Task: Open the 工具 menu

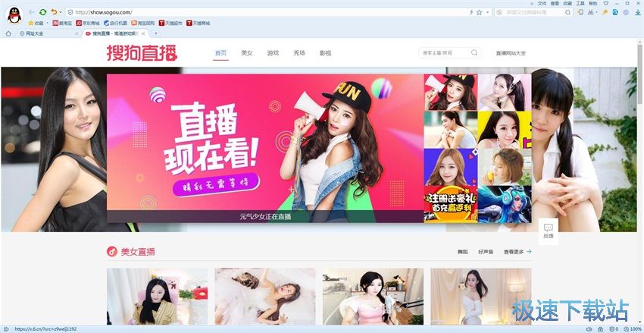Action: (x=580, y=3)
